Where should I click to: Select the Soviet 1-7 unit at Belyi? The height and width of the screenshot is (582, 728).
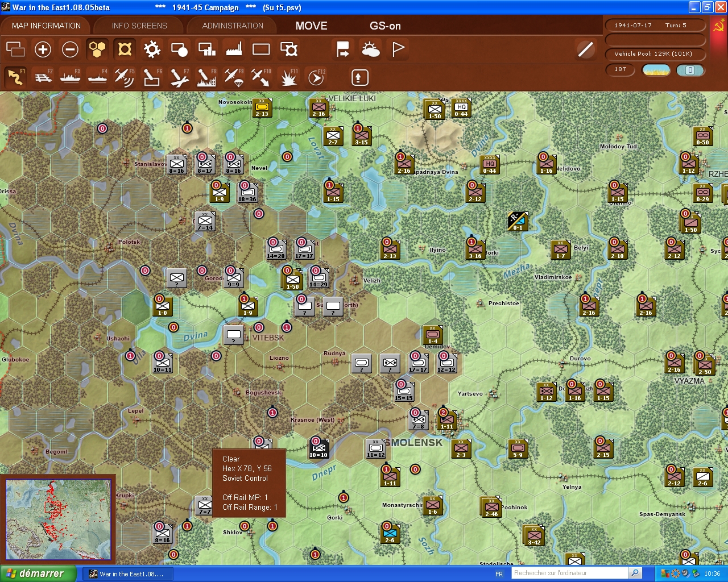(x=561, y=250)
